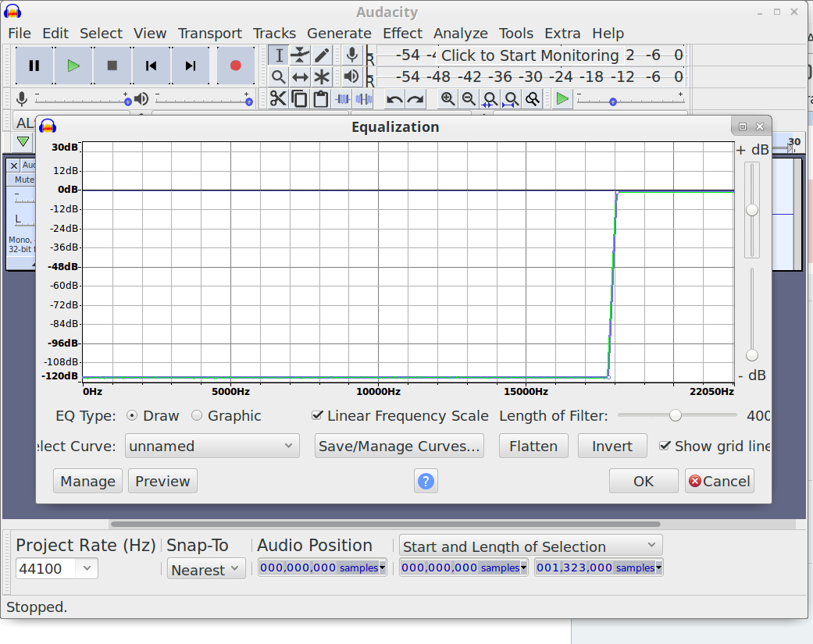Open the Effect menu

tap(402, 34)
